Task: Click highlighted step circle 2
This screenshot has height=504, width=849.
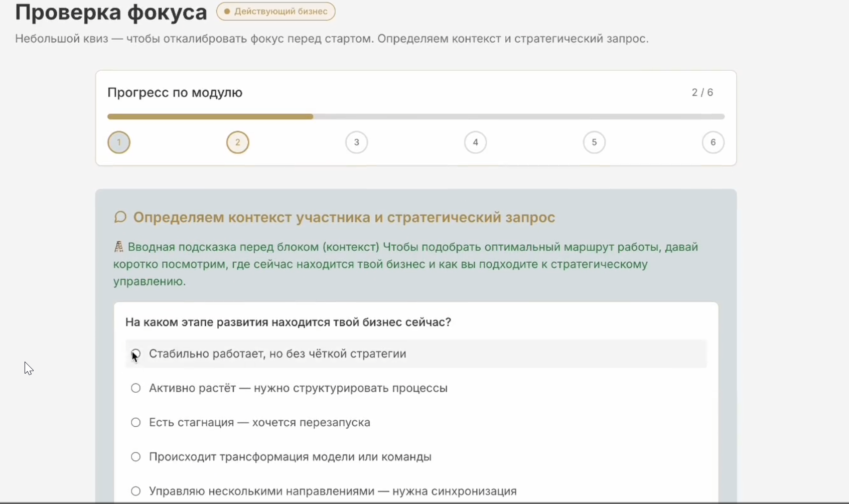Action: tap(237, 142)
